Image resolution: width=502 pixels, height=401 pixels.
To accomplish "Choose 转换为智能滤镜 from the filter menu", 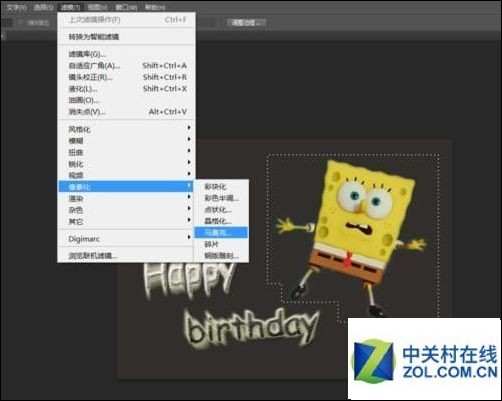I will tap(126, 37).
